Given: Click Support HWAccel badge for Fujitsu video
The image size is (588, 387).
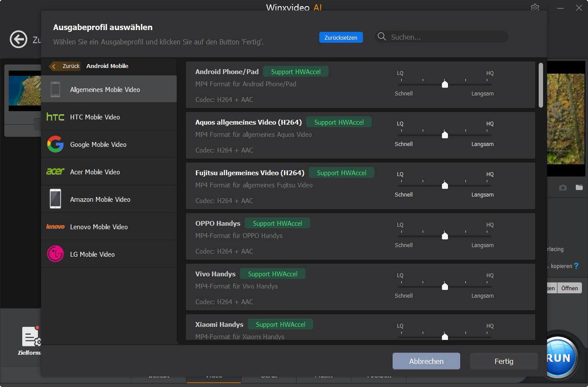Looking at the screenshot, I should coord(342,173).
